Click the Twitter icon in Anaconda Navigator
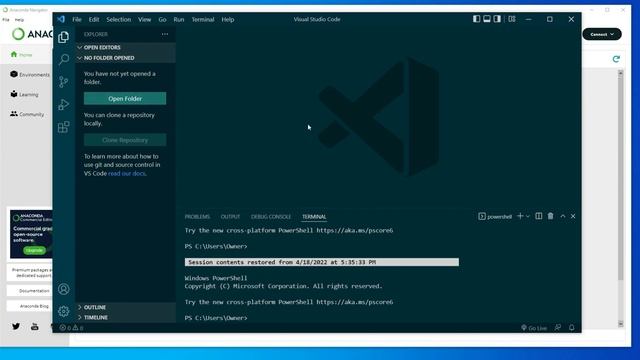The height and width of the screenshot is (360, 640). (16, 326)
